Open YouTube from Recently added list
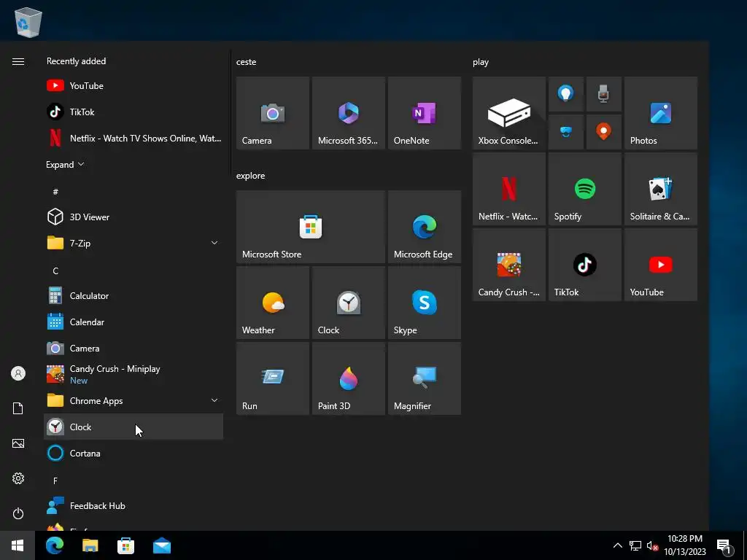747x560 pixels. [133, 86]
